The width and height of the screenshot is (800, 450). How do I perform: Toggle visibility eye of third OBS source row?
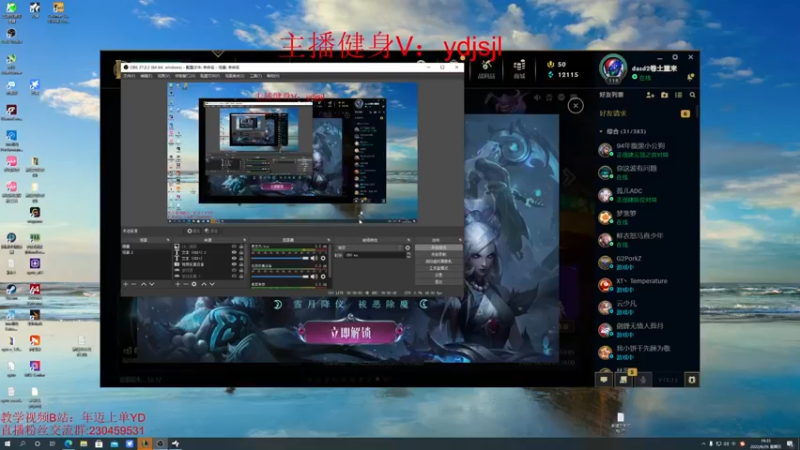(x=234, y=258)
